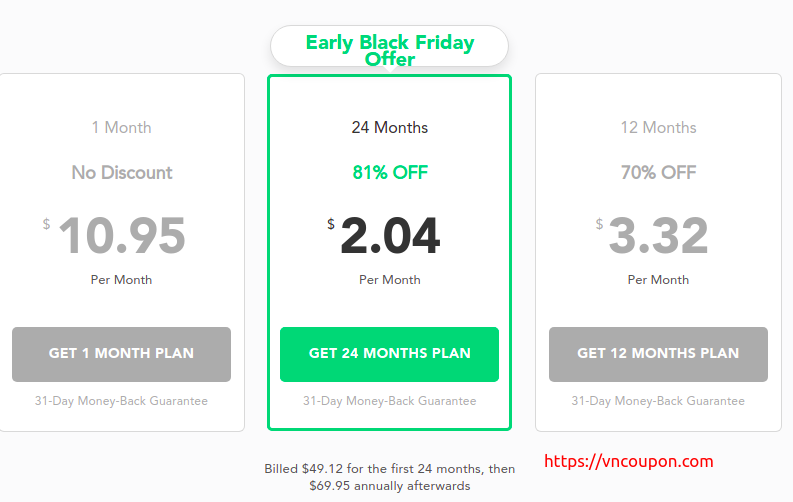
Task: Click the Billed $49.12 billing note
Action: pos(389,477)
